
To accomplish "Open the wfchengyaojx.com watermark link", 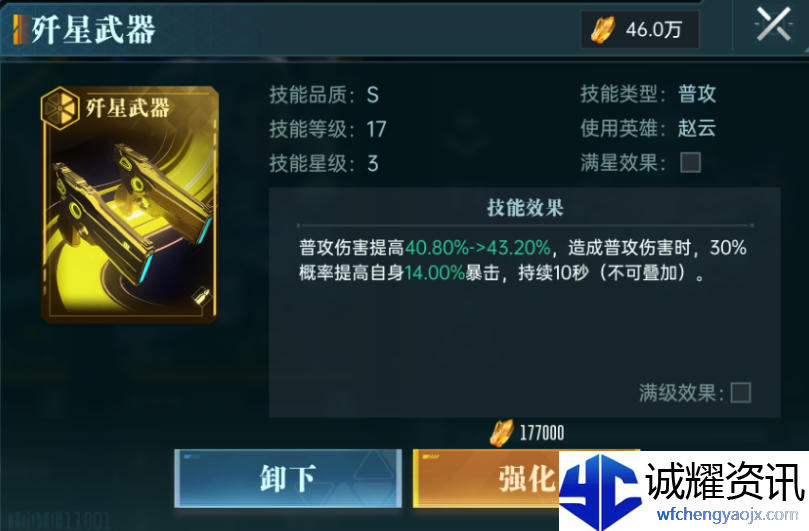I will (x=727, y=514).
